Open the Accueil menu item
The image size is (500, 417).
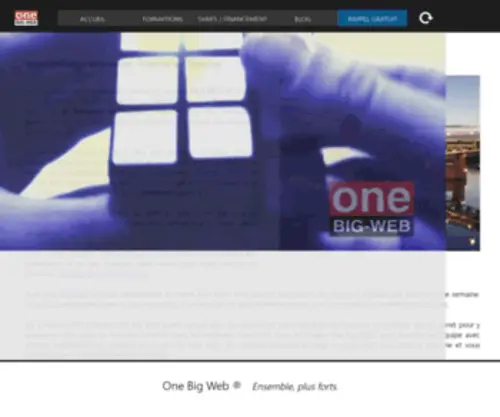click(92, 19)
